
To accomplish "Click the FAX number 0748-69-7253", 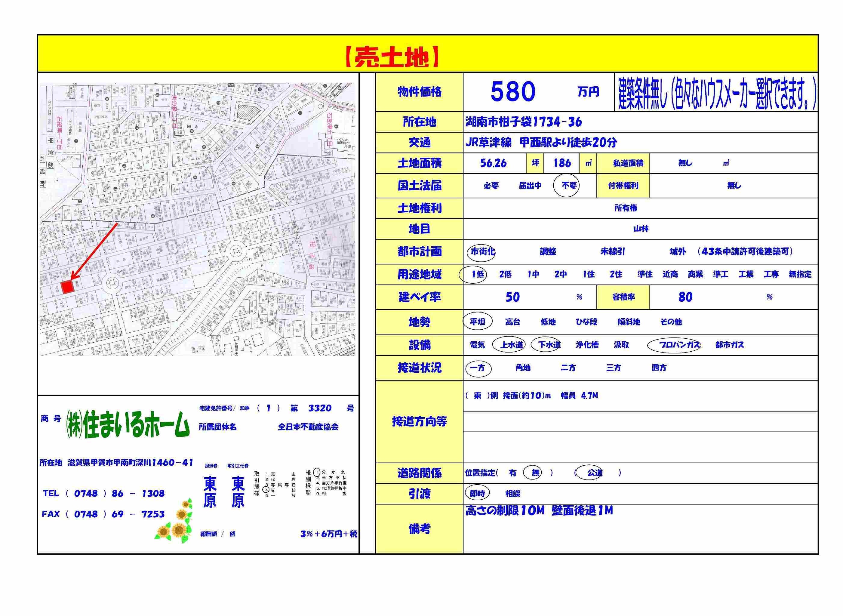I will pyautogui.click(x=115, y=514).
